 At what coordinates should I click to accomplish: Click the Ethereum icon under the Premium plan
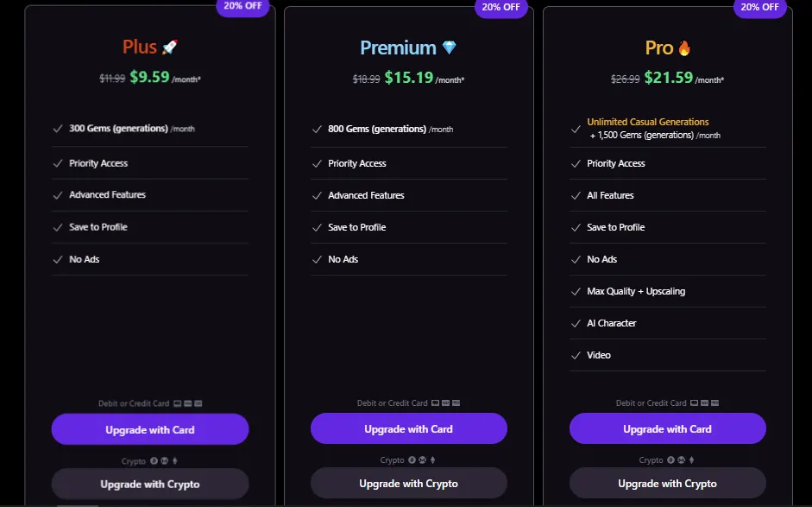coord(432,460)
